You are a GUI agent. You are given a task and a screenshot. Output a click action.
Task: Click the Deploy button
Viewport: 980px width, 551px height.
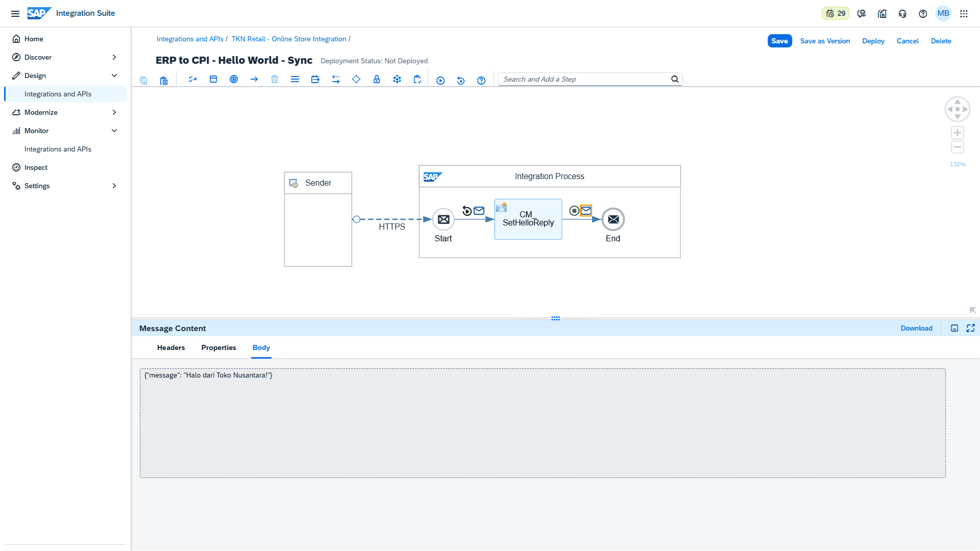point(873,41)
